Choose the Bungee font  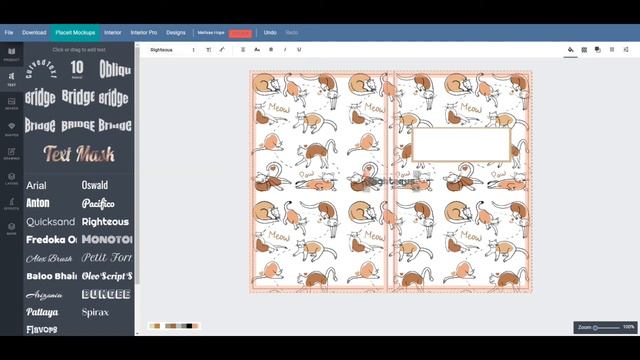[106, 294]
